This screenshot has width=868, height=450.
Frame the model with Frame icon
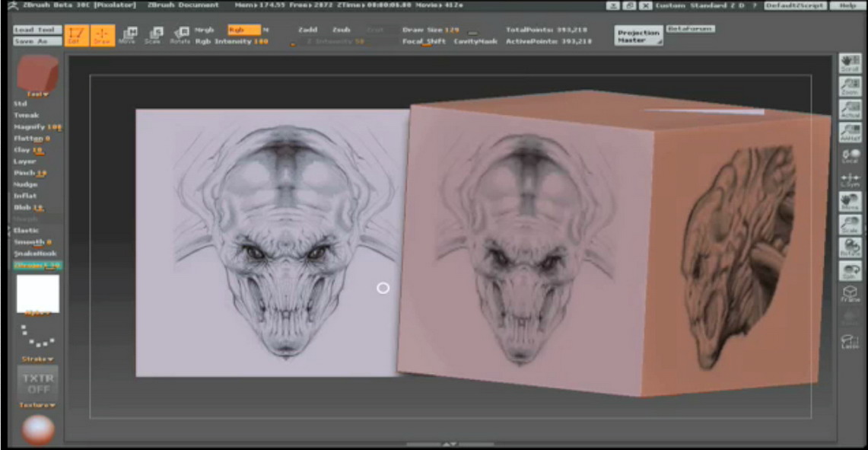[850, 294]
